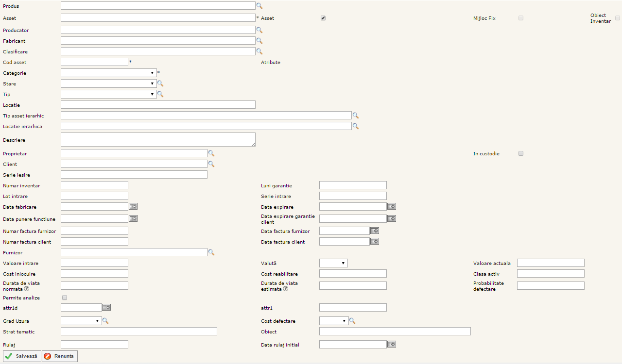Image resolution: width=622 pixels, height=364 pixels.
Task: Click the Salvează button
Action: [22, 356]
